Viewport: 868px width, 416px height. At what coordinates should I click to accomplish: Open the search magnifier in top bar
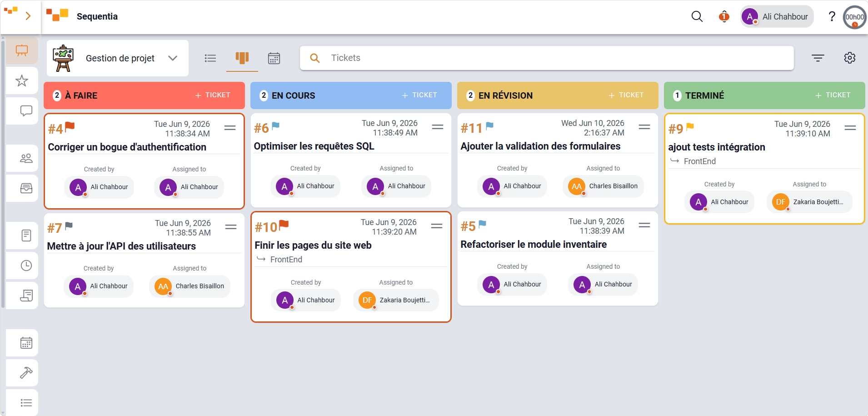(697, 16)
